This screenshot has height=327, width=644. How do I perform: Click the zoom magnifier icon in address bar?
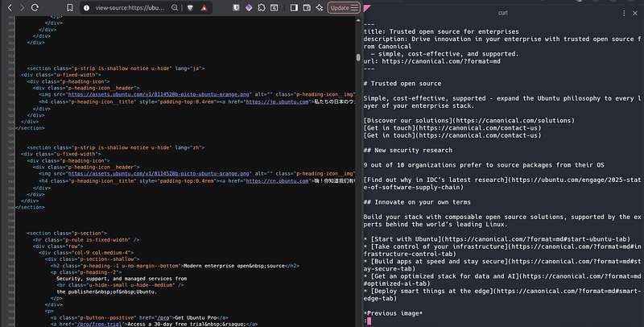tap(175, 7)
